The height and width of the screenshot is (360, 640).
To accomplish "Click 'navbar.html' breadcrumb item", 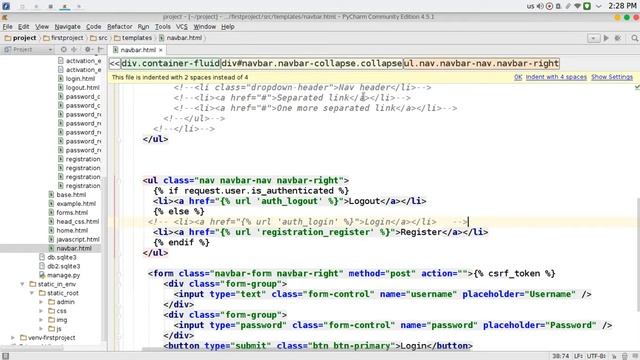I will (180, 38).
